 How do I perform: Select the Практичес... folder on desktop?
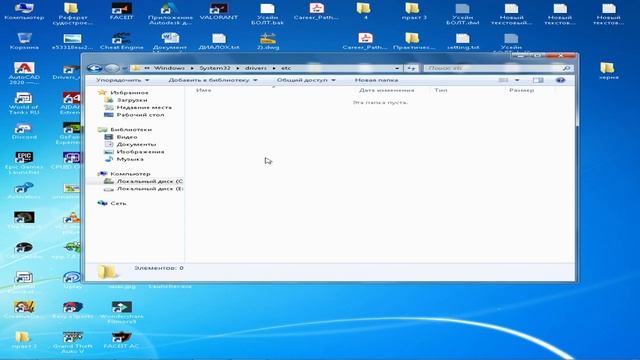(414, 41)
